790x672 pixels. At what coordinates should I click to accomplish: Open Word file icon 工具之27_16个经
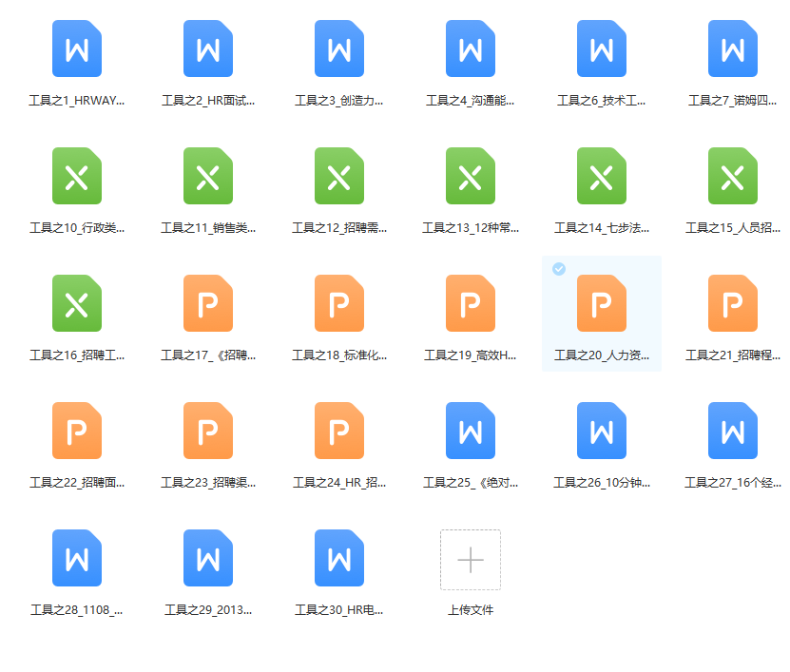pyautogui.click(x=733, y=431)
